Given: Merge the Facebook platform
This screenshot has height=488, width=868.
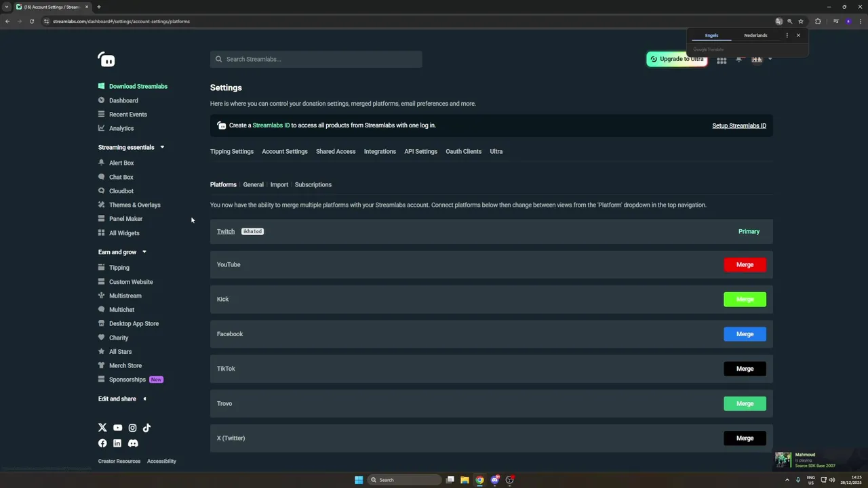Looking at the screenshot, I should tap(745, 334).
